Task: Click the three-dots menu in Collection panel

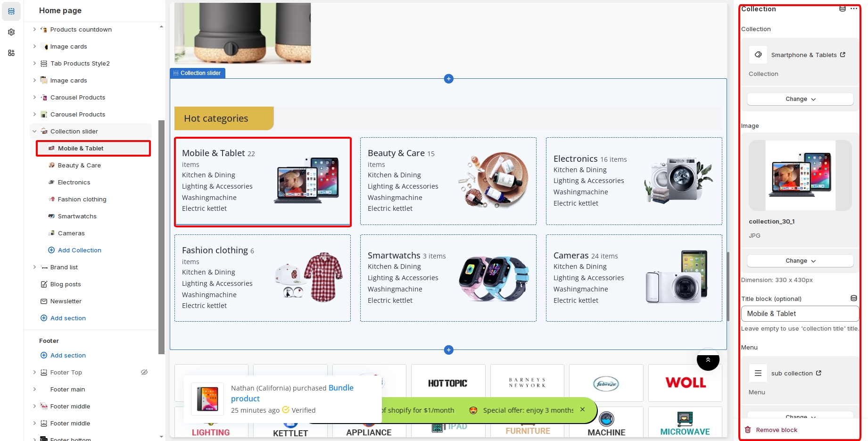Action: [854, 9]
